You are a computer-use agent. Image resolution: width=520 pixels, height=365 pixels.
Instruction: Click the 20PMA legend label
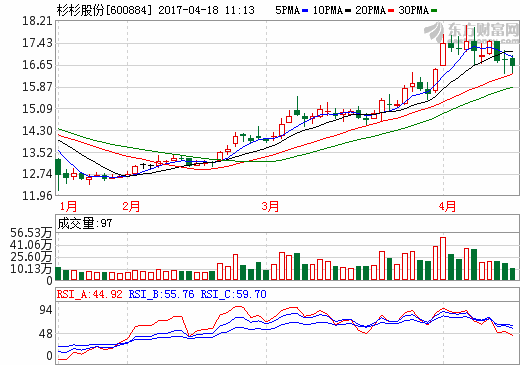click(370, 10)
